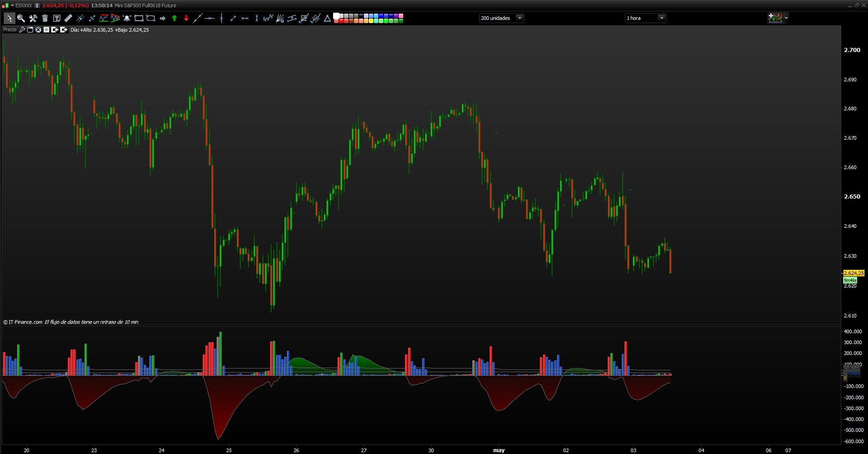This screenshot has height=454, width=868.
Task: Select the vertical line tool
Action: (x=221, y=18)
